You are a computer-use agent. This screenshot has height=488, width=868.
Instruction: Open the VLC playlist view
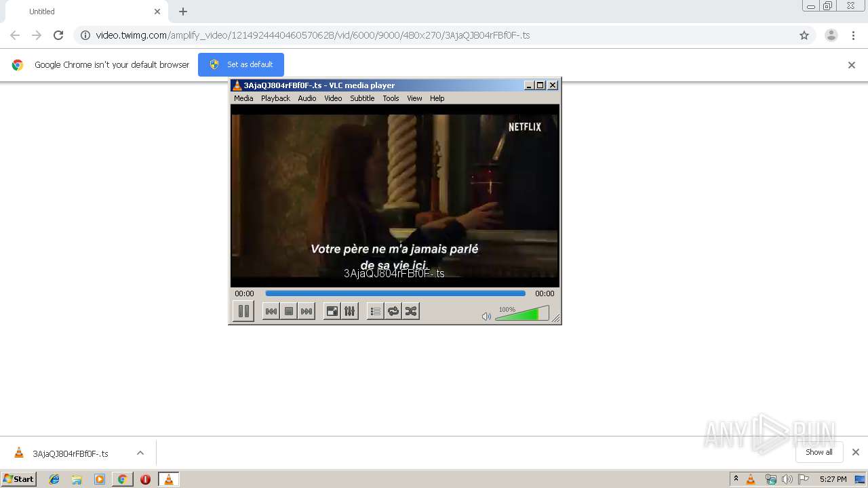pos(375,311)
